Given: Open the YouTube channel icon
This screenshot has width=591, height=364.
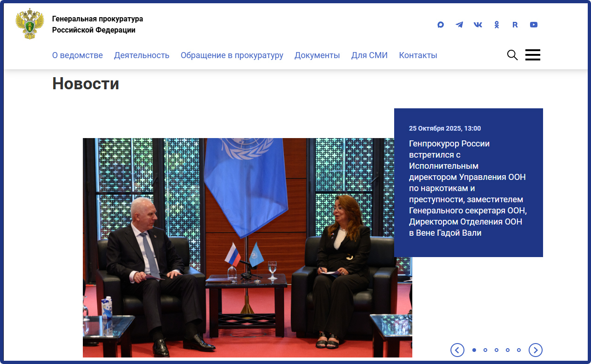Looking at the screenshot, I should click(533, 25).
